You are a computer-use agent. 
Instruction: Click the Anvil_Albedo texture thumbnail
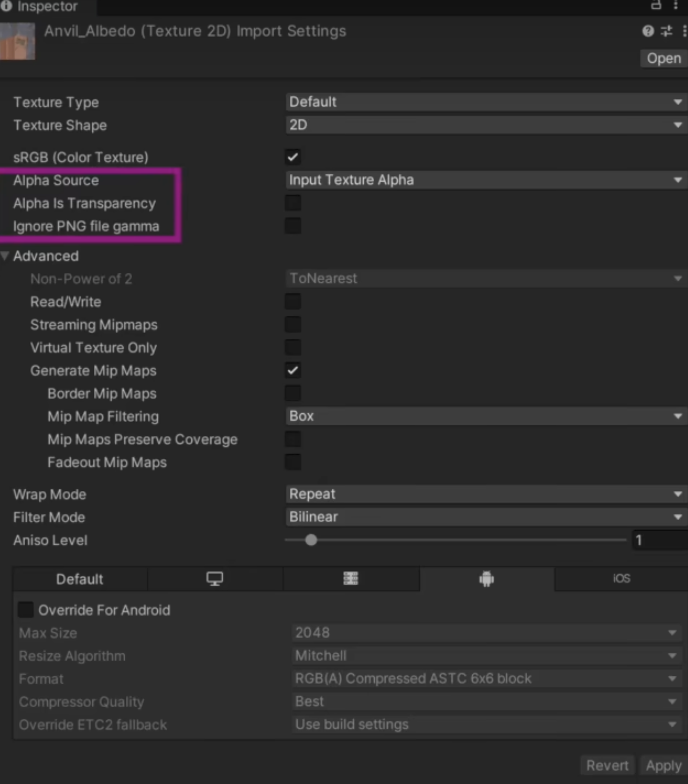(17, 41)
